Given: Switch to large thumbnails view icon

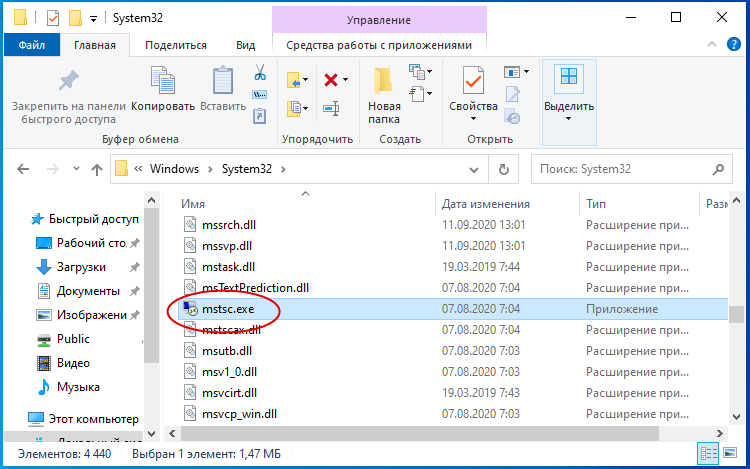Looking at the screenshot, I should tap(730, 453).
